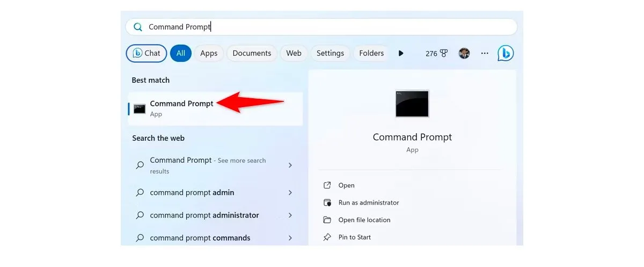The image size is (644, 267).
Task: Open the 276 rewards points trophy
Action: (436, 53)
